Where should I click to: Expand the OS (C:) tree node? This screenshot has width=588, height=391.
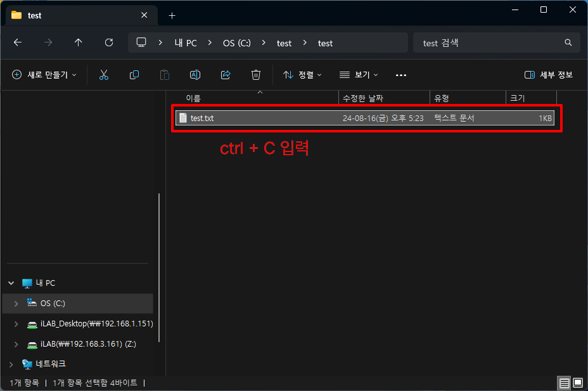[x=16, y=304]
